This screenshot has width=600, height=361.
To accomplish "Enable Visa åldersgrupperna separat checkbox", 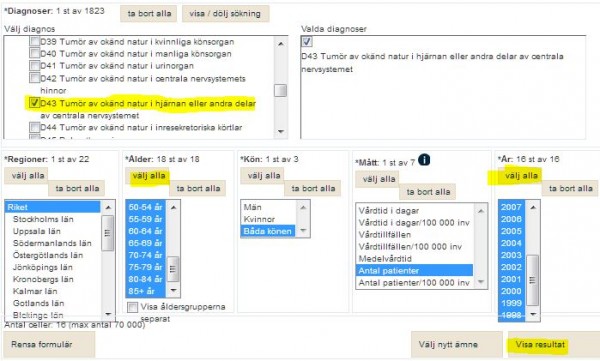I will click(132, 307).
